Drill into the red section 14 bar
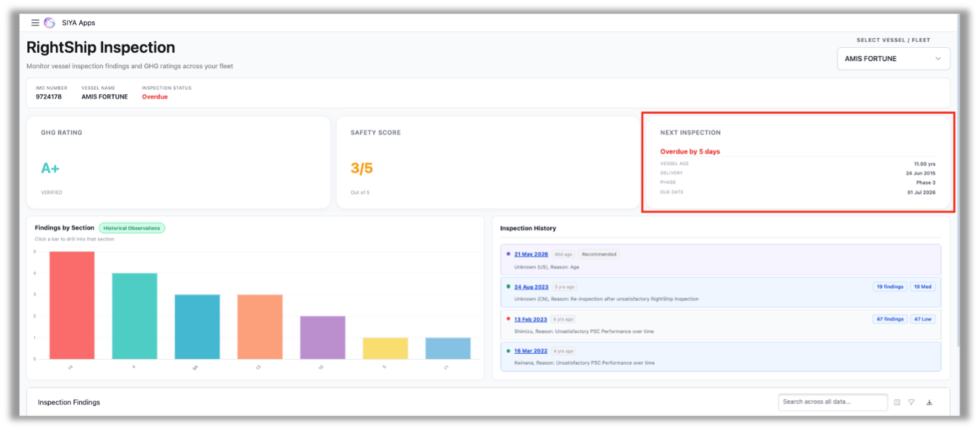980x430 pixels. [x=72, y=305]
